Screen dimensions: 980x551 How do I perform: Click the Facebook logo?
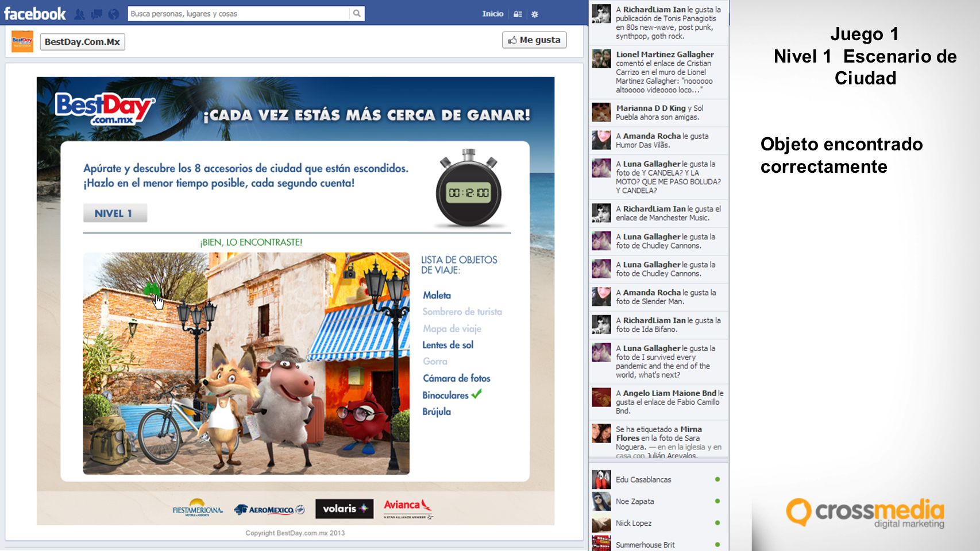(x=35, y=13)
